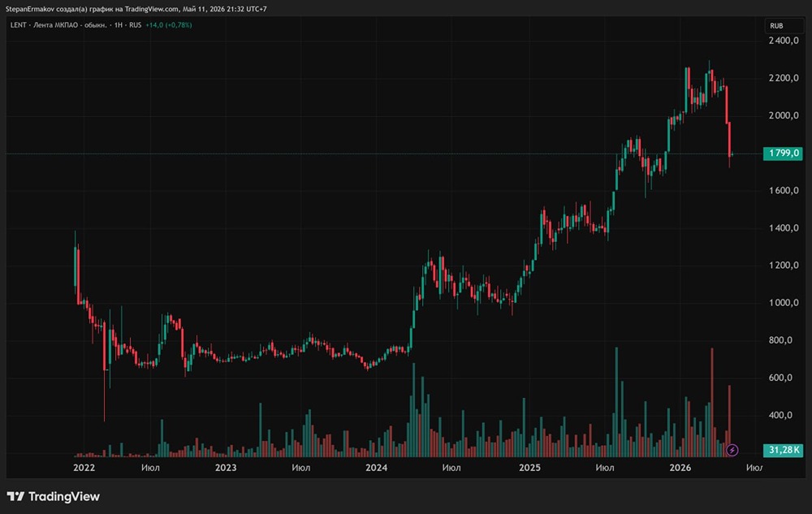Click the 2025 time axis label
Image resolution: width=812 pixels, height=514 pixels.
tap(529, 468)
